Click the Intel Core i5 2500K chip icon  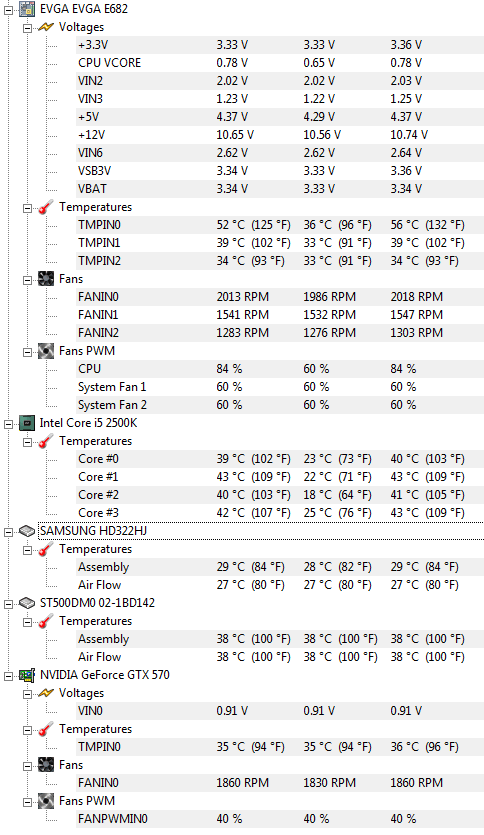27,423
